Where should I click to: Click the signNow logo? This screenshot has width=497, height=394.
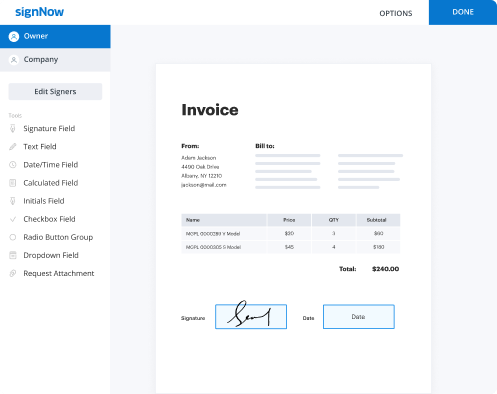point(39,12)
